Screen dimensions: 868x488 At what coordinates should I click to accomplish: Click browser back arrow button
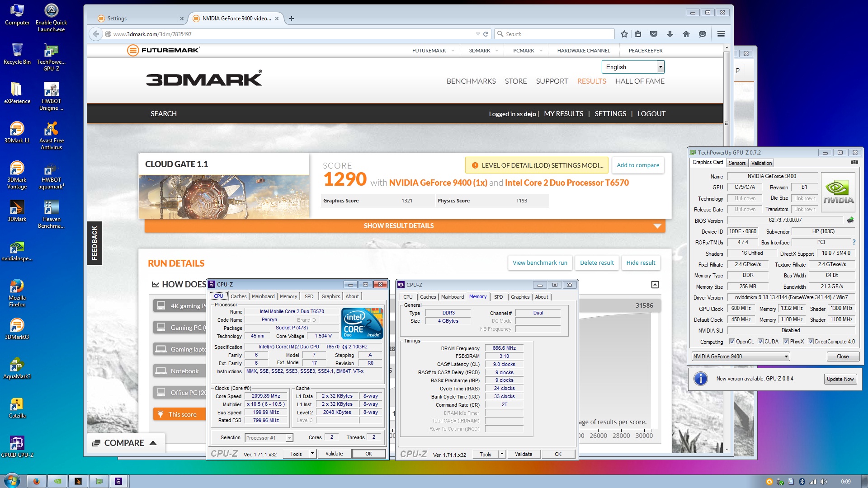coord(95,34)
